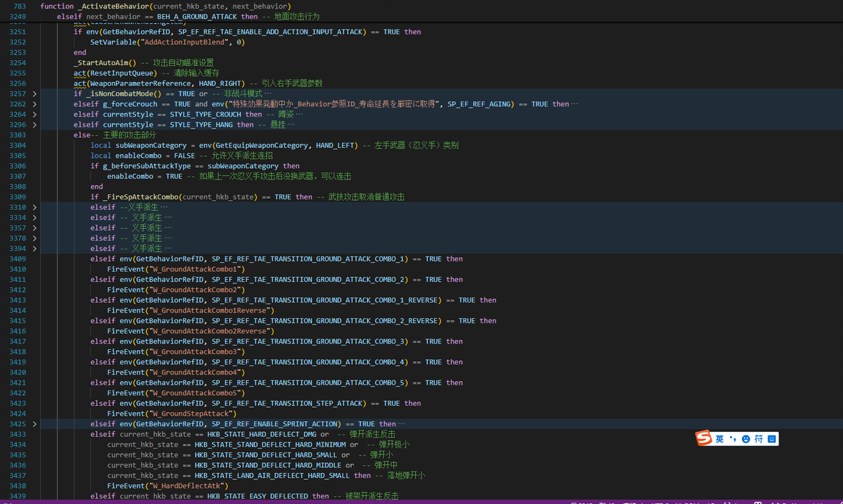This screenshot has height=504, width=843.
Task: Click 'HKB_STATE_STAND_DEFLECT_HARD_SMALL' on line 3435
Action: (266, 455)
